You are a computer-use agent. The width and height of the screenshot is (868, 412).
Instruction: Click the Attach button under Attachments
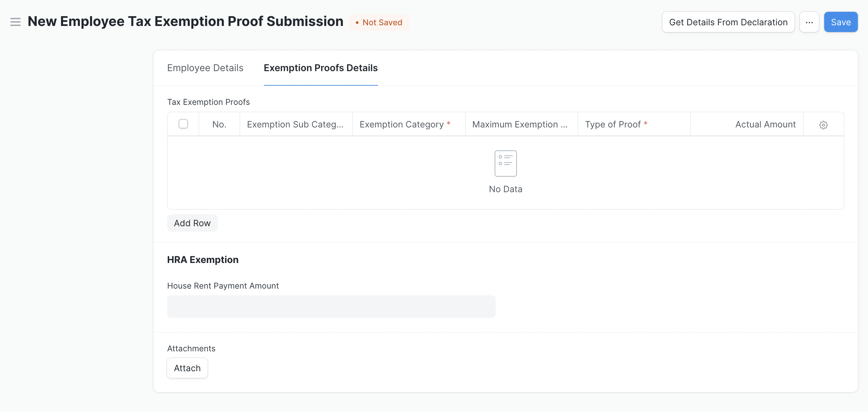tap(187, 368)
